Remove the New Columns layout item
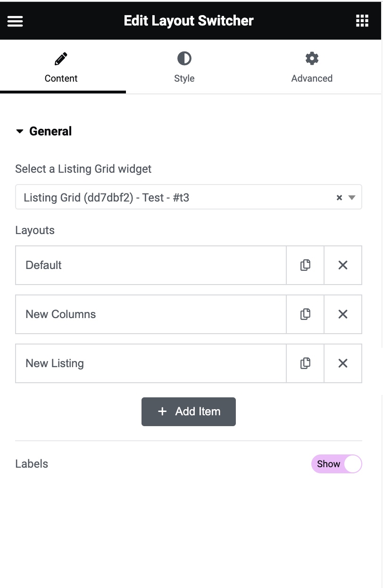This screenshot has width=383, height=588. pyautogui.click(x=343, y=314)
